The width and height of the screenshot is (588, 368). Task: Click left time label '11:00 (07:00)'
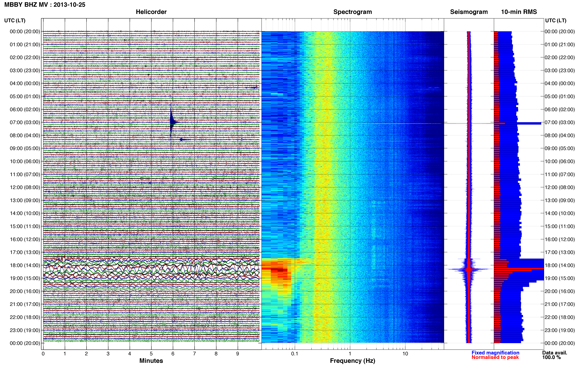click(x=25, y=174)
